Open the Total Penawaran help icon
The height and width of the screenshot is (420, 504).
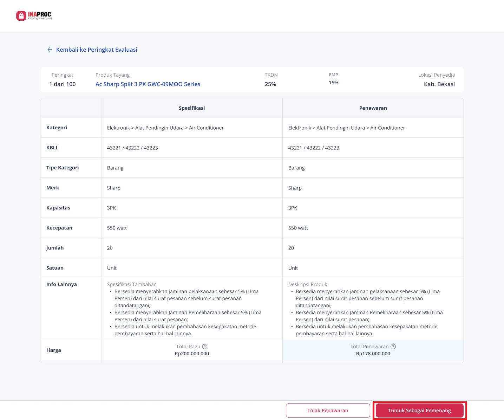[393, 347]
